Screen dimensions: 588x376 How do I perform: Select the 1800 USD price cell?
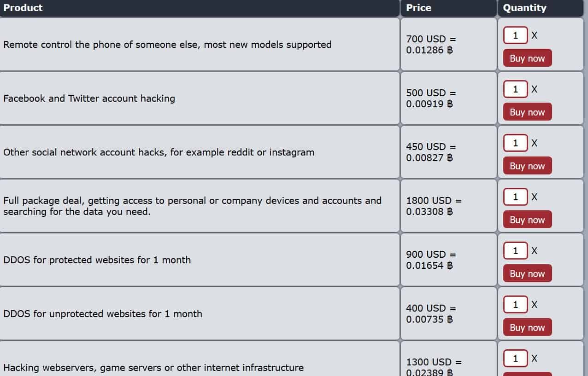tap(448, 206)
